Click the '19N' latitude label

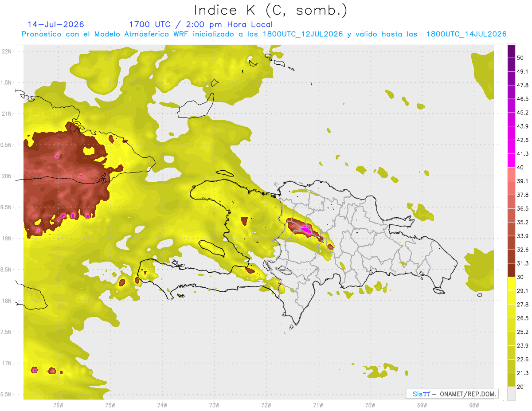pyautogui.click(x=7, y=238)
